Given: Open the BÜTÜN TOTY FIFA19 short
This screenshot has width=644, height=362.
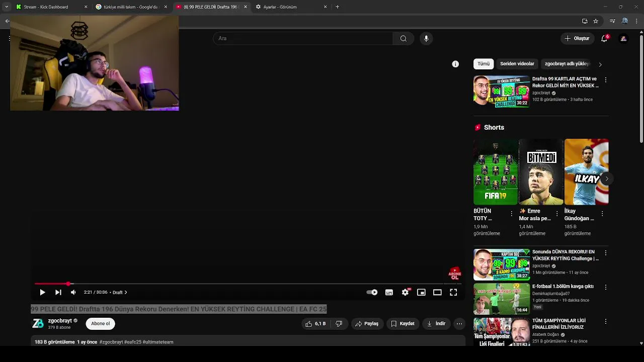Looking at the screenshot, I should [x=496, y=172].
